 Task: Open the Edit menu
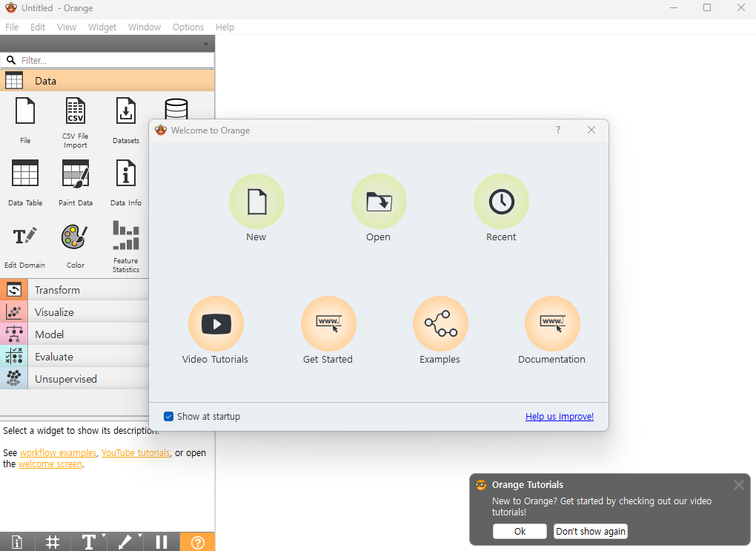(x=38, y=27)
